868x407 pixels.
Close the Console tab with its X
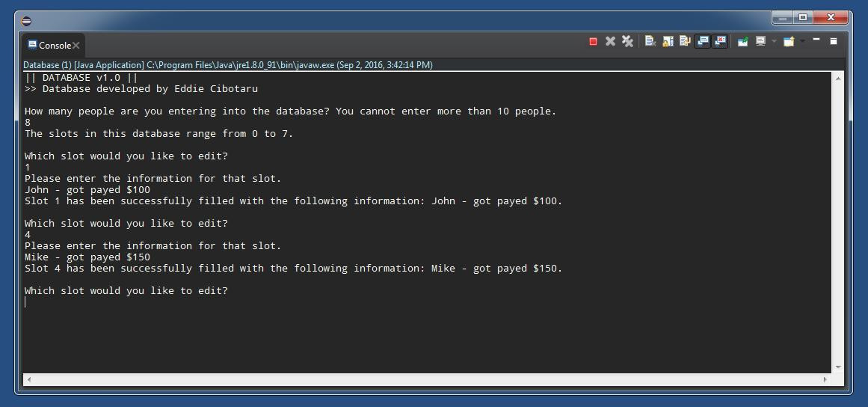(x=76, y=46)
